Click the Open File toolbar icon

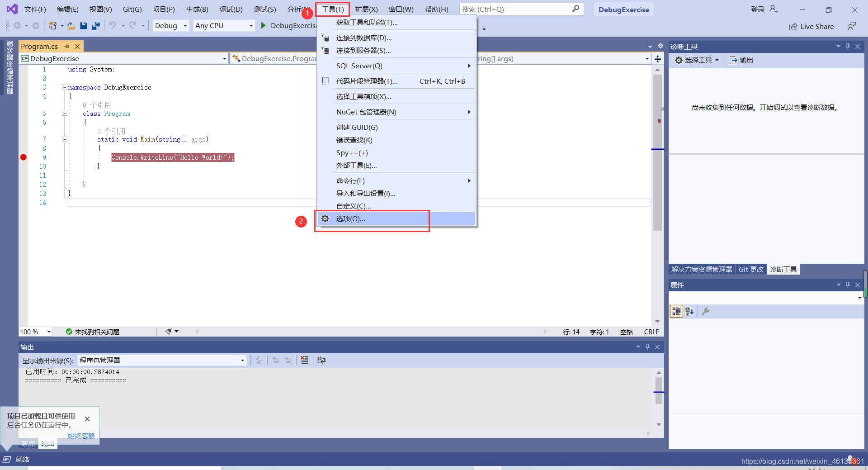coord(71,26)
